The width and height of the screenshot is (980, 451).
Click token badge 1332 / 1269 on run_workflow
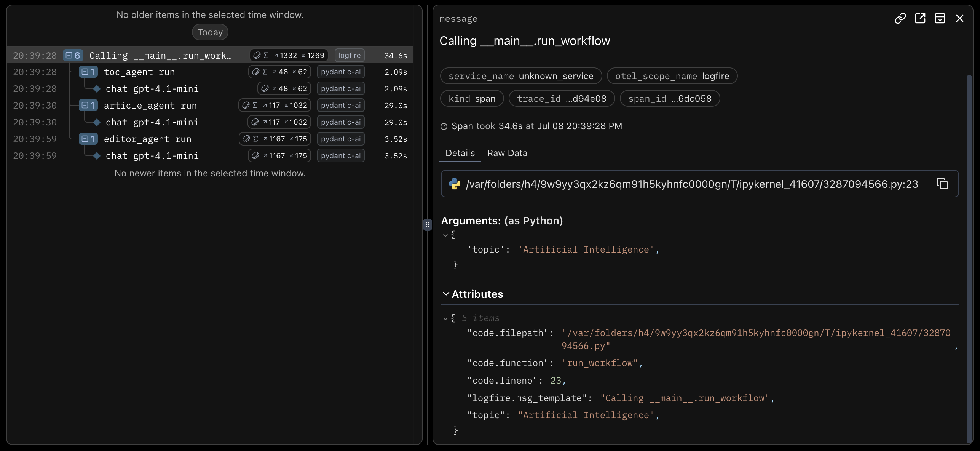[289, 56]
